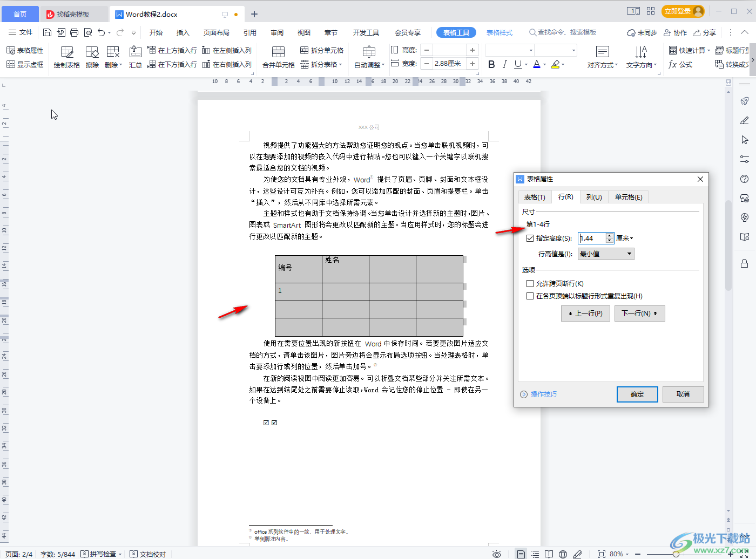Click the lock icon in right sidebar
Screen dimensions: 756x559
(745, 263)
